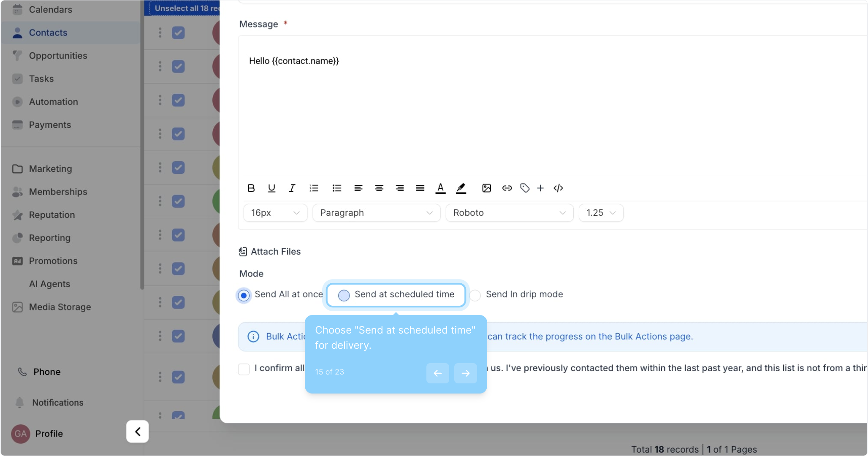Open Opportunities in the sidebar
868x456 pixels.
point(58,56)
